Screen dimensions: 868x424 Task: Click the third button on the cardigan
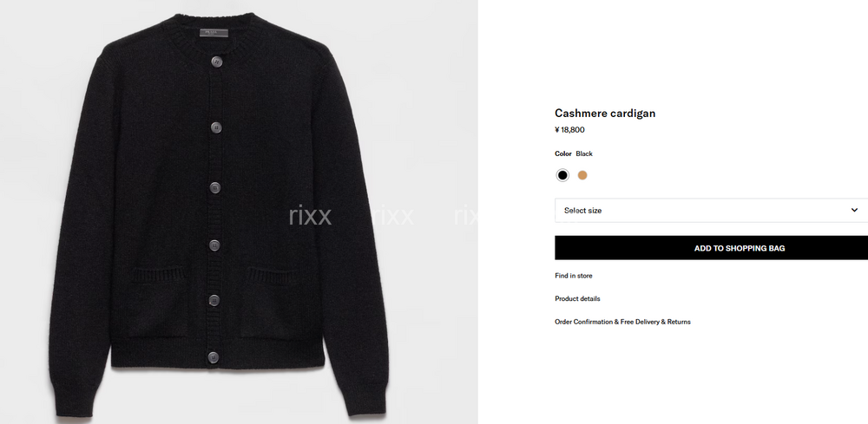click(215, 188)
